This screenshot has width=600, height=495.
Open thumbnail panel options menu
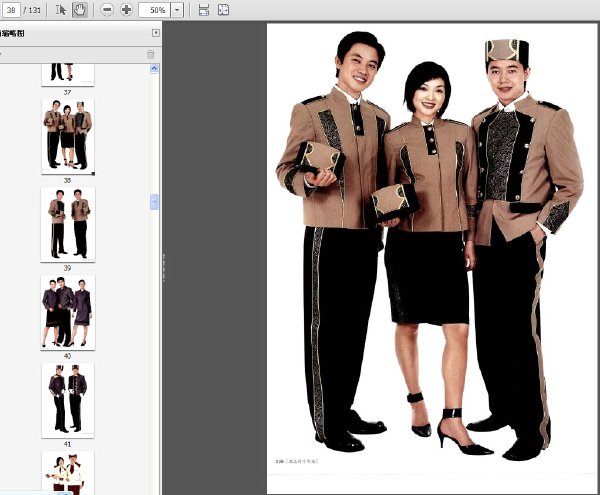point(1,54)
